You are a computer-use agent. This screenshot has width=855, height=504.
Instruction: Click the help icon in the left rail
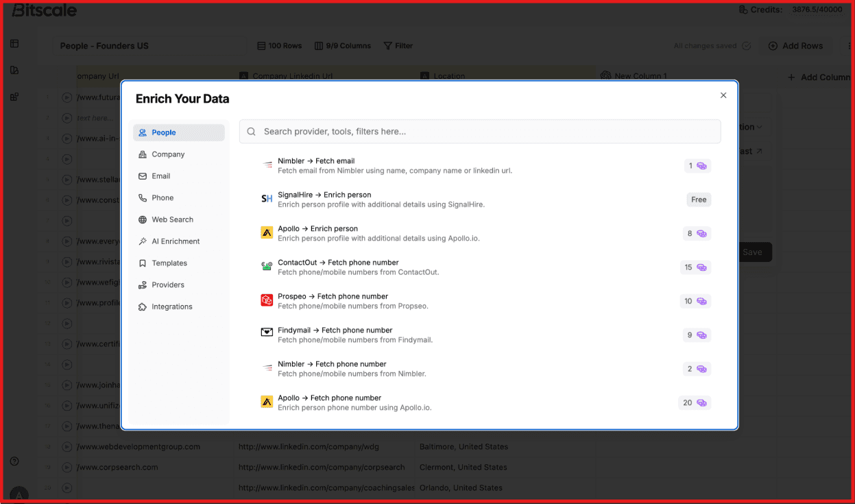(x=14, y=461)
